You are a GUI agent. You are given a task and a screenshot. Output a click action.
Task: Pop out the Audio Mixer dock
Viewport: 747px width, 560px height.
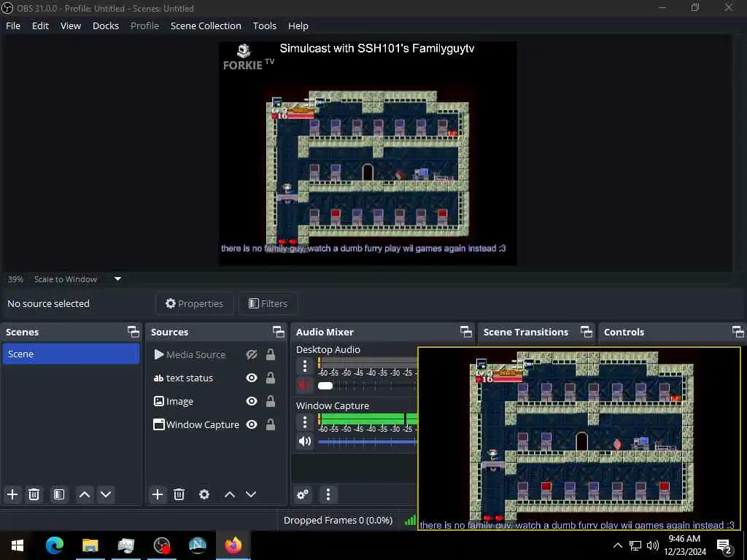(466, 332)
